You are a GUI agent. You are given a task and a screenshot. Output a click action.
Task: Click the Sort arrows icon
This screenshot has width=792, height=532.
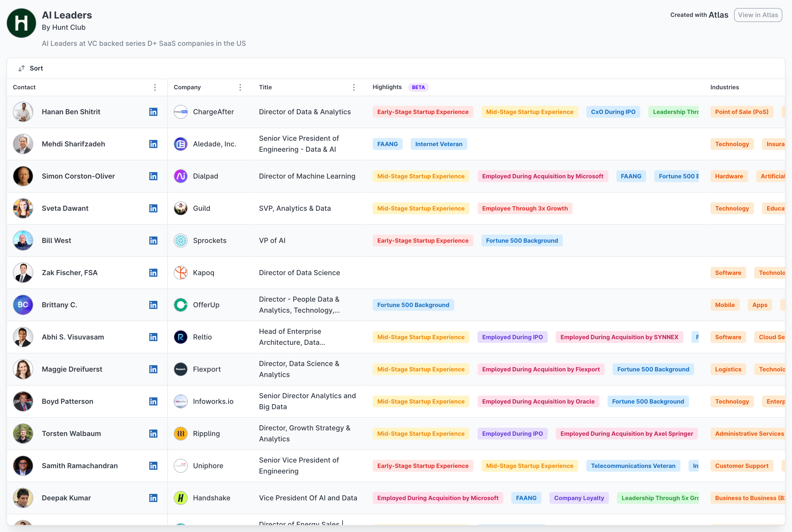21,69
